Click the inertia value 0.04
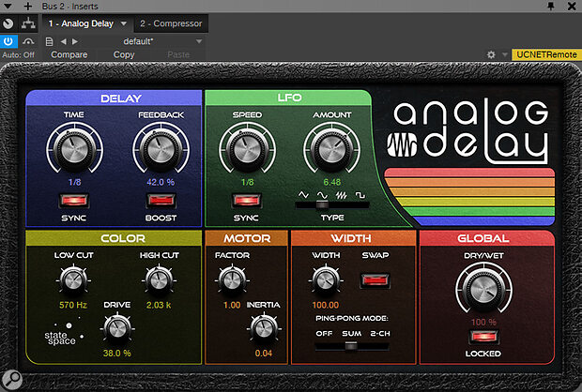 (264, 353)
